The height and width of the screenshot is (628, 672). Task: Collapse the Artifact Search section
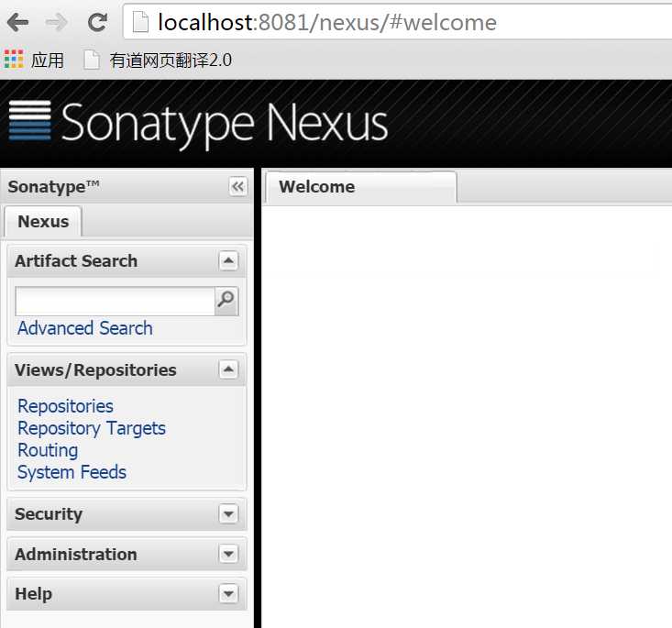click(x=228, y=260)
